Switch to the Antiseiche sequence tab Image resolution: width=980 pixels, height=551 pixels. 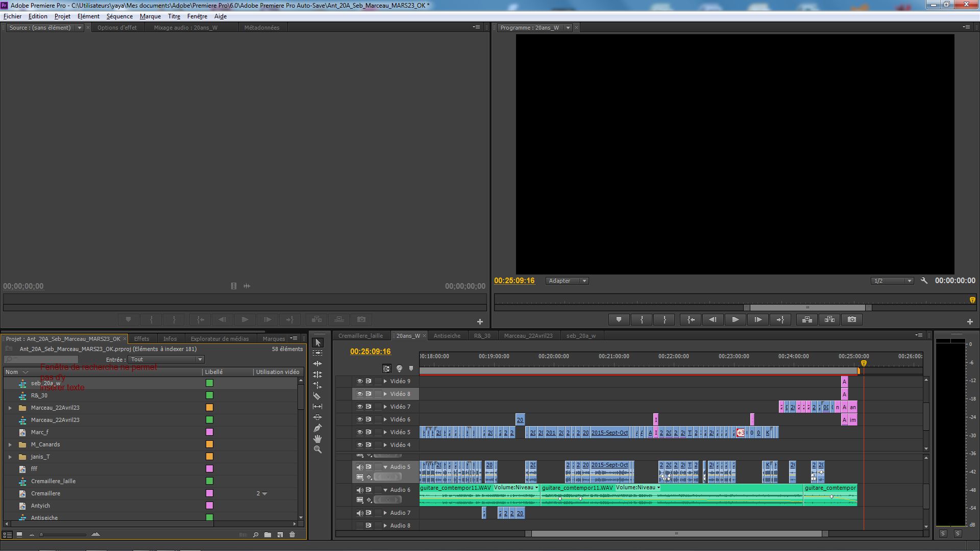click(x=447, y=336)
